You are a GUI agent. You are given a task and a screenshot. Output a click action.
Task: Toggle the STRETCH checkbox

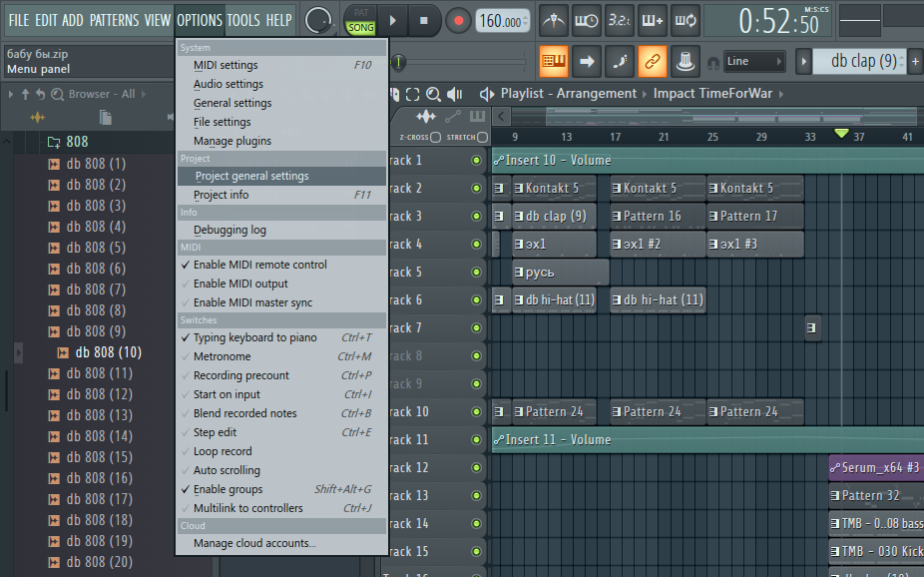point(483,138)
